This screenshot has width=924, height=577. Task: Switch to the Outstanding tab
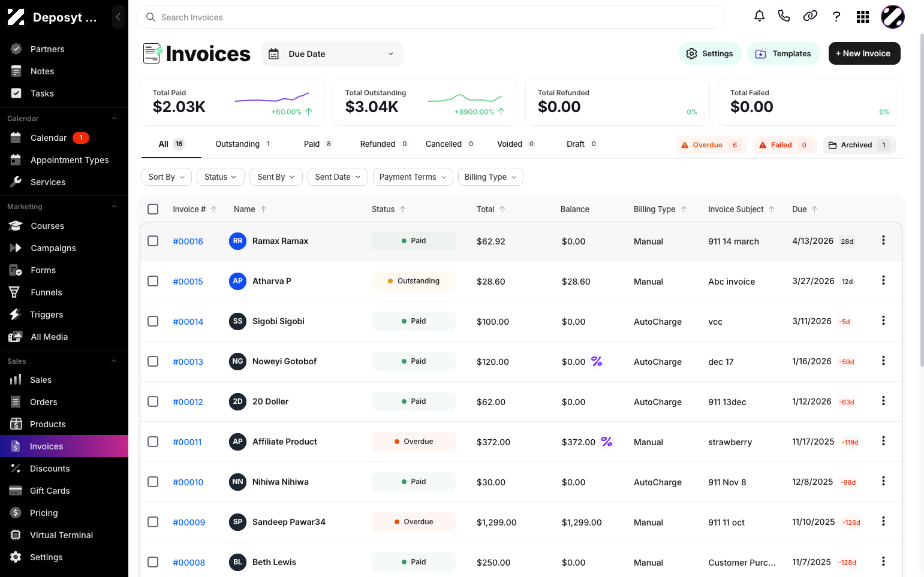[x=243, y=144]
